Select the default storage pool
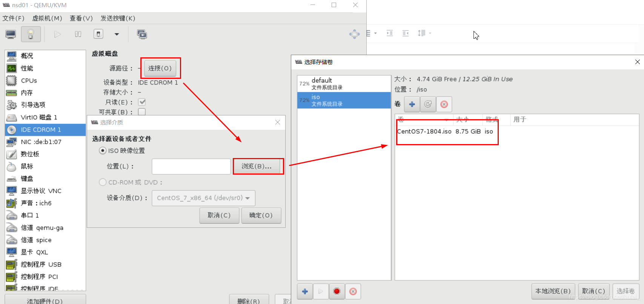The width and height of the screenshot is (644, 304). click(x=344, y=84)
